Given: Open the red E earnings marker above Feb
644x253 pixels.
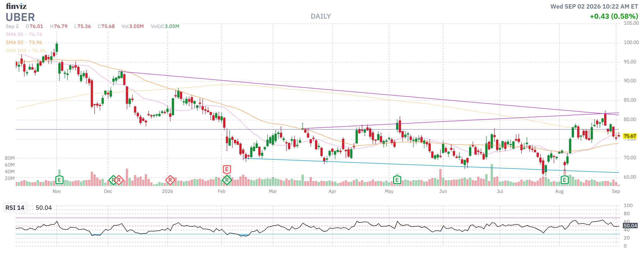Looking at the screenshot, I should [x=227, y=169].
